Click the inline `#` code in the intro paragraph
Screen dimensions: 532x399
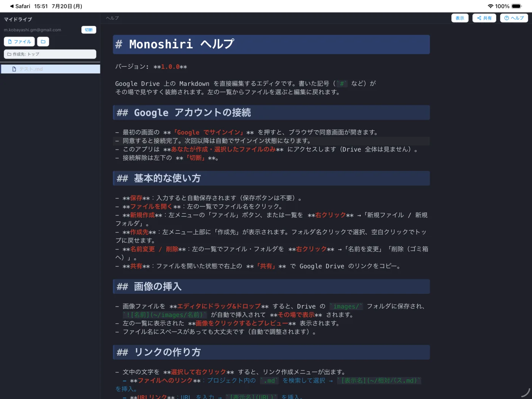click(x=342, y=84)
